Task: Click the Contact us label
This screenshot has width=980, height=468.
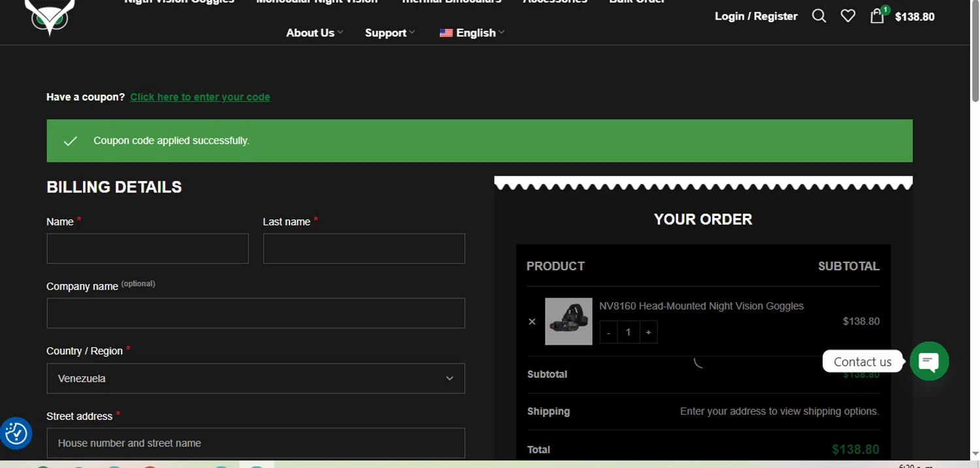Action: pos(862,362)
